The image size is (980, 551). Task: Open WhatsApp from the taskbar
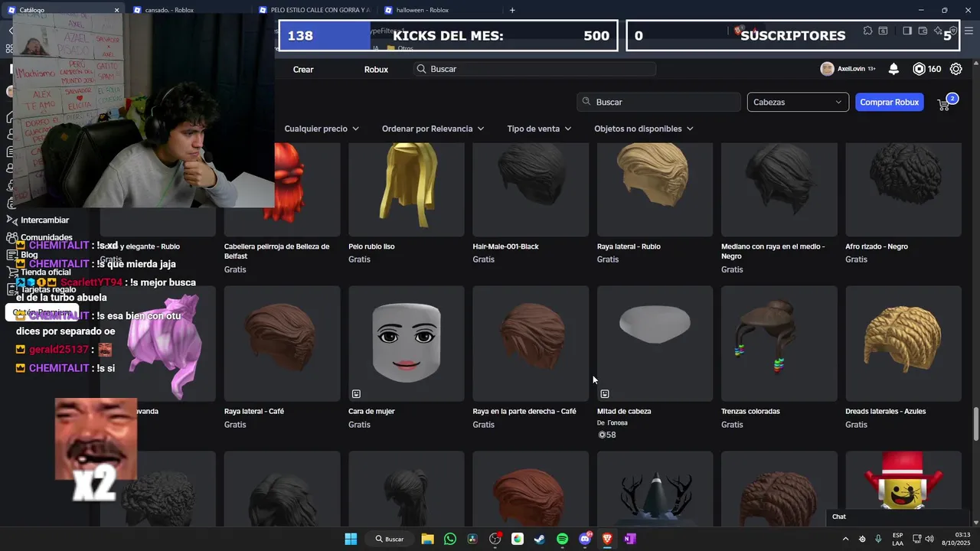[x=450, y=539]
